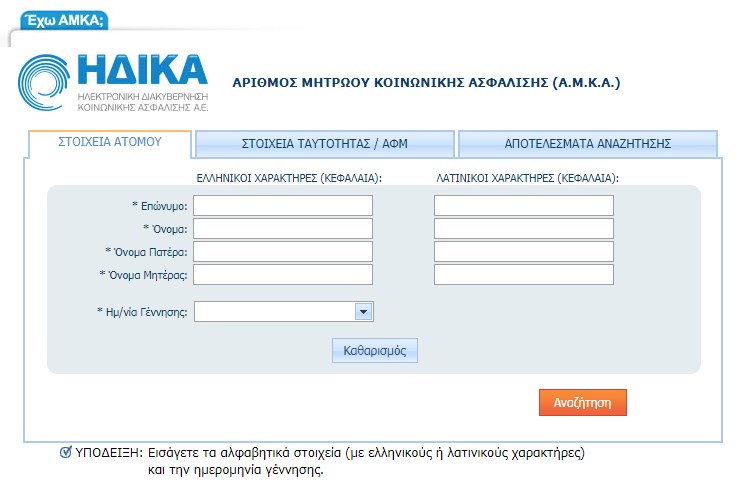Focus the Greek Επώνυμο input field
Screen dimensions: 737x485
(283, 206)
